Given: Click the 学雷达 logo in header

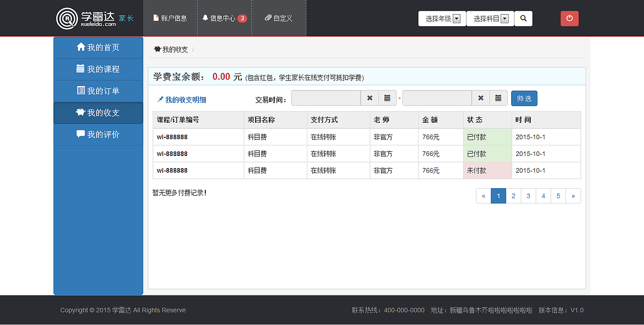Looking at the screenshot, I should [x=86, y=18].
